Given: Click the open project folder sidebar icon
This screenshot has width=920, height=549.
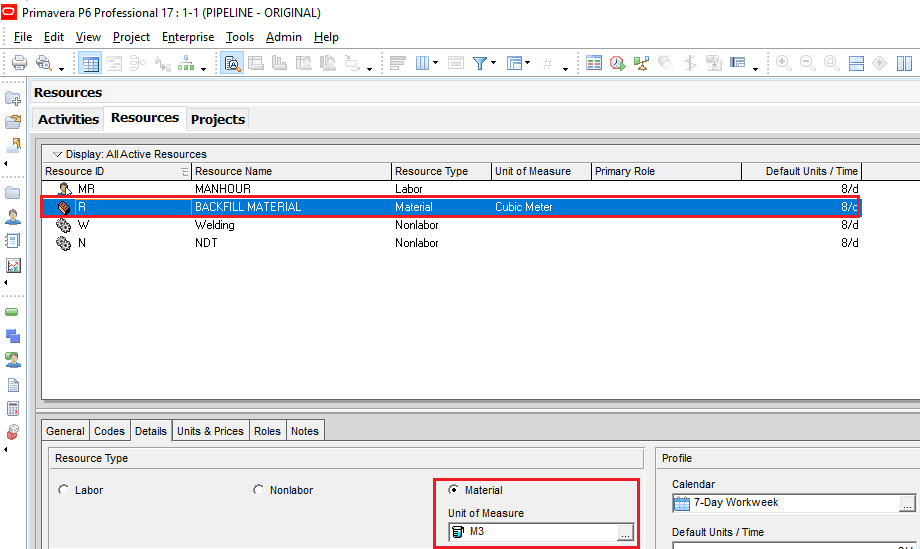Looking at the screenshot, I should click(12, 121).
